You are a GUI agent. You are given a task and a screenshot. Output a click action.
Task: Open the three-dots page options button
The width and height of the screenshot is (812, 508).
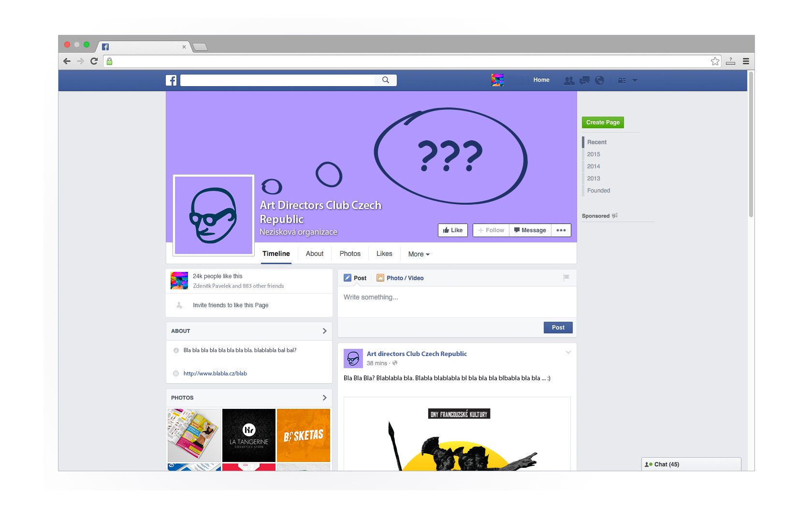coord(561,230)
